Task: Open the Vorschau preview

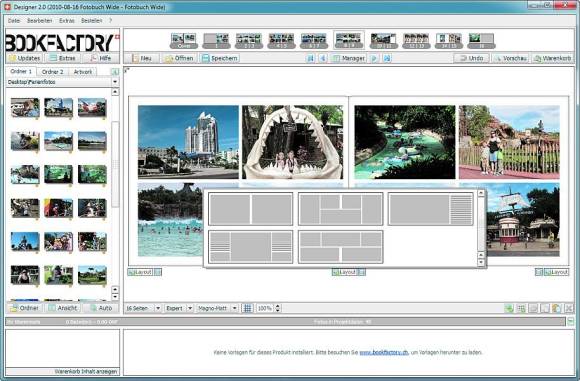Action: (511, 58)
